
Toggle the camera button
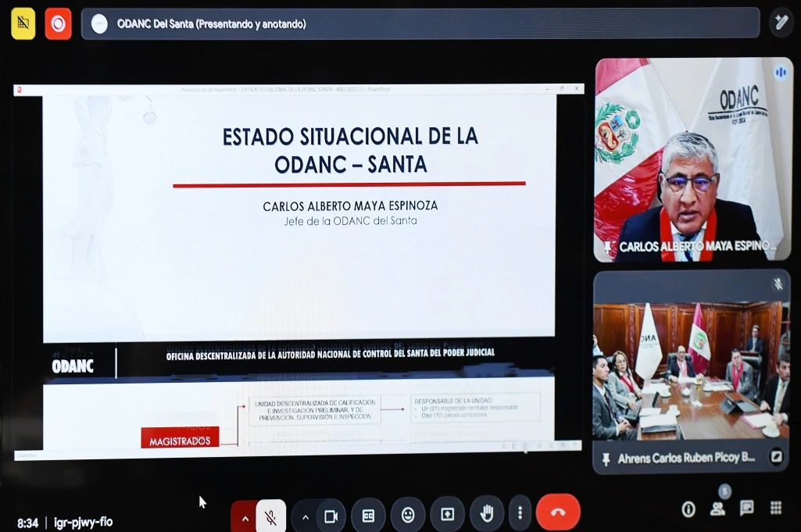331,516
